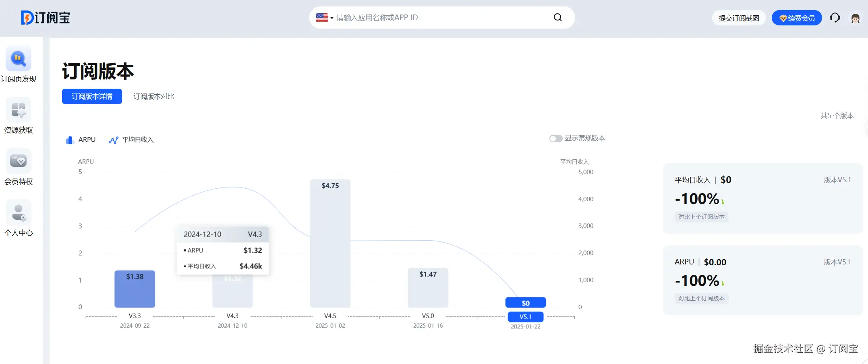Open the 个人中心 sidebar icon

coord(19,212)
